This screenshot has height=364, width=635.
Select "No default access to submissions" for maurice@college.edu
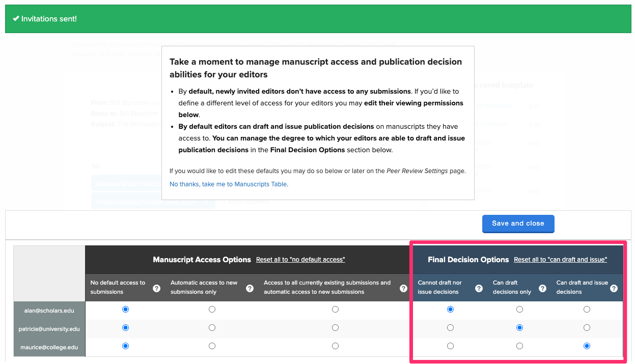125,346
